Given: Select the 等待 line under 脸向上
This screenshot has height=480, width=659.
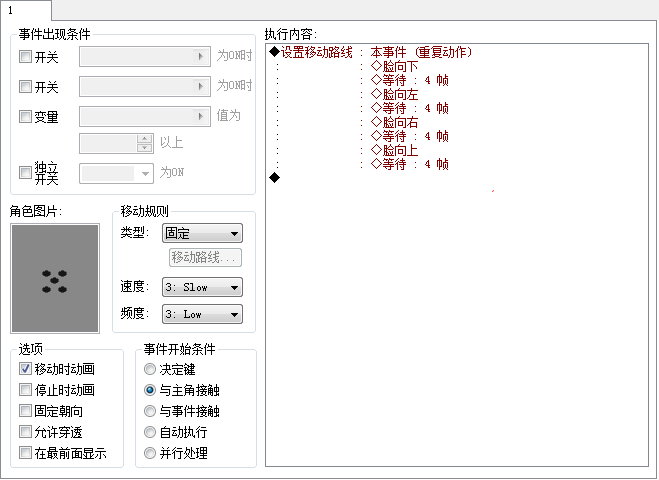Looking at the screenshot, I should 410,164.
